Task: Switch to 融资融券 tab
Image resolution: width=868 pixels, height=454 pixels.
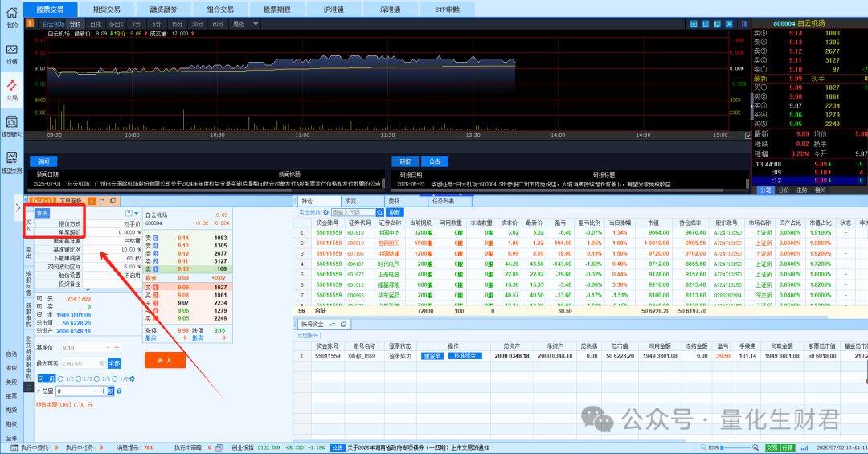Action: coord(163,10)
